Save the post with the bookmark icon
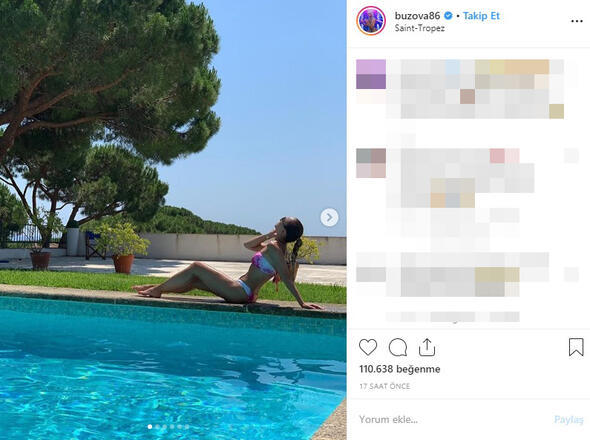 (x=576, y=347)
